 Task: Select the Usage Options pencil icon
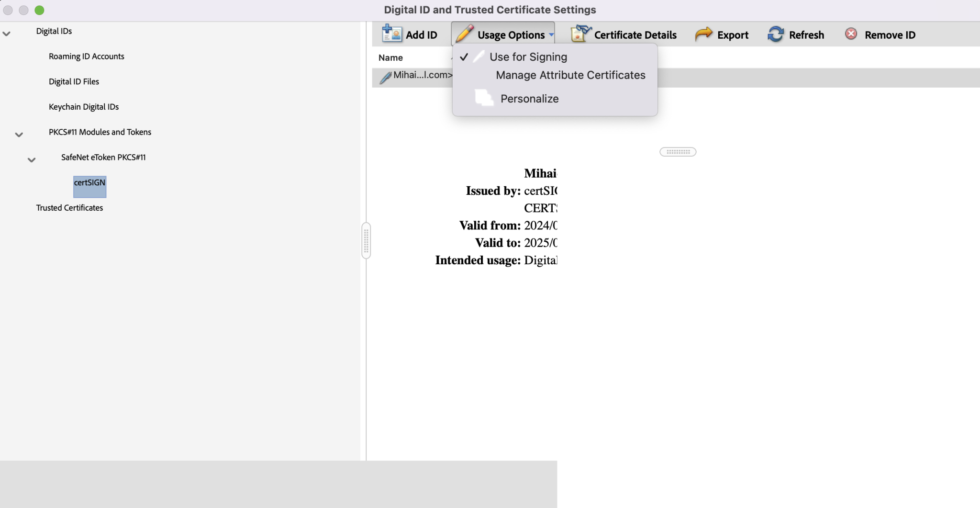click(464, 34)
